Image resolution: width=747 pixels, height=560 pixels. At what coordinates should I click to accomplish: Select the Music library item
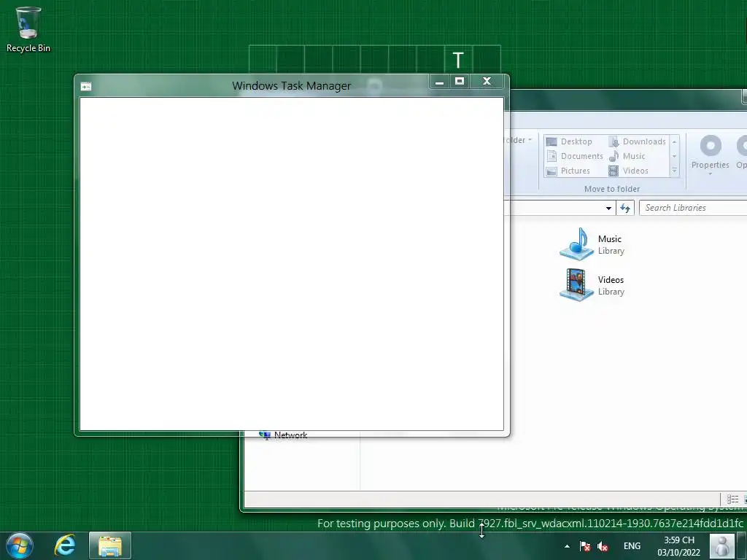pyautogui.click(x=592, y=244)
